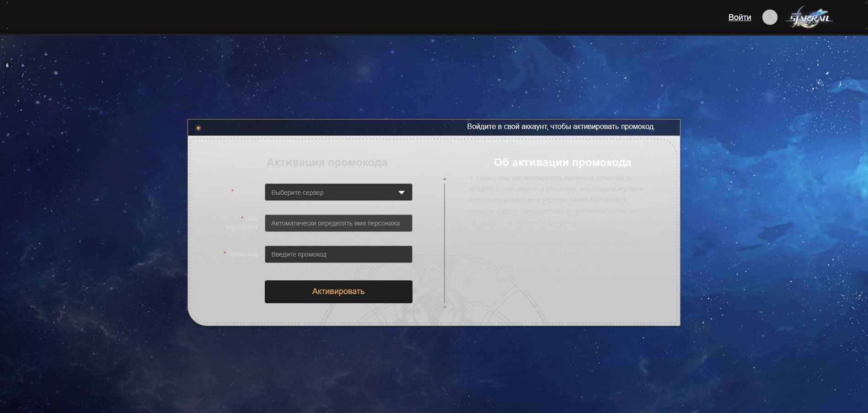Image resolution: width=868 pixels, height=413 pixels.
Task: Click the glowing notice icon in banner
Action: tap(198, 128)
